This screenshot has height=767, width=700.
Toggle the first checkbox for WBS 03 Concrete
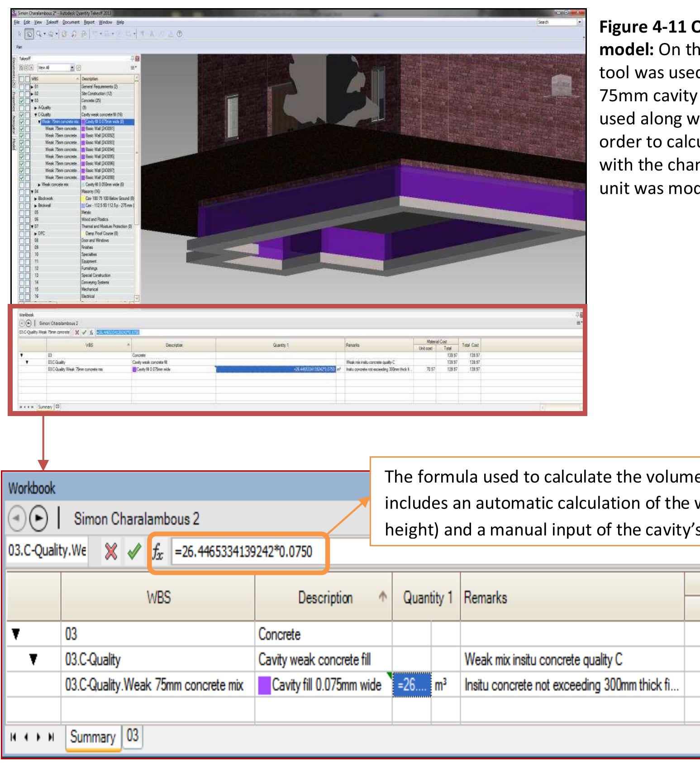(22, 101)
